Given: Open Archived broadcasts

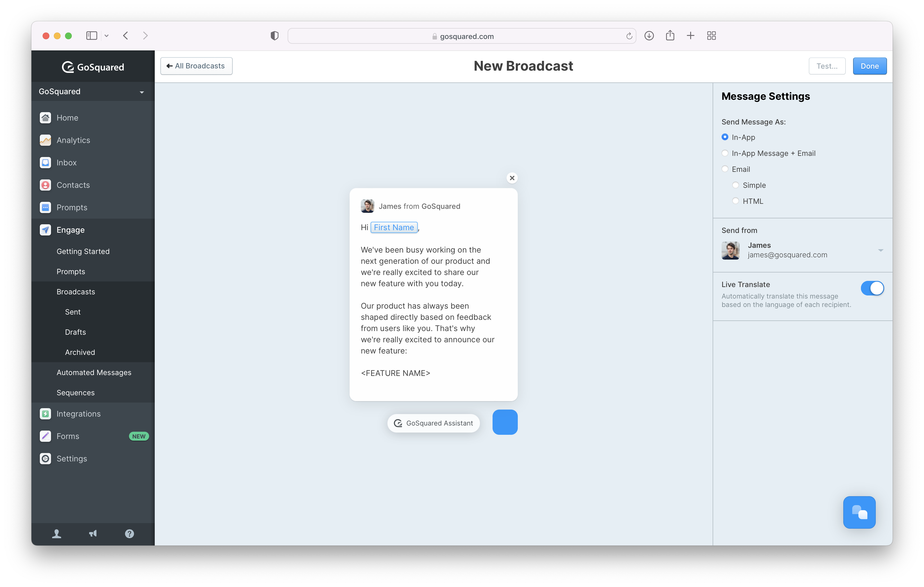Looking at the screenshot, I should tap(80, 352).
